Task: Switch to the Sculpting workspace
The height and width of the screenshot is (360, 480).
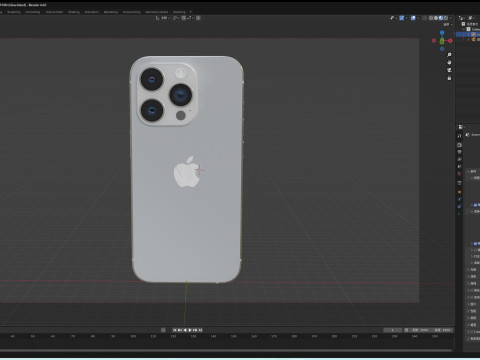Action: point(14,12)
